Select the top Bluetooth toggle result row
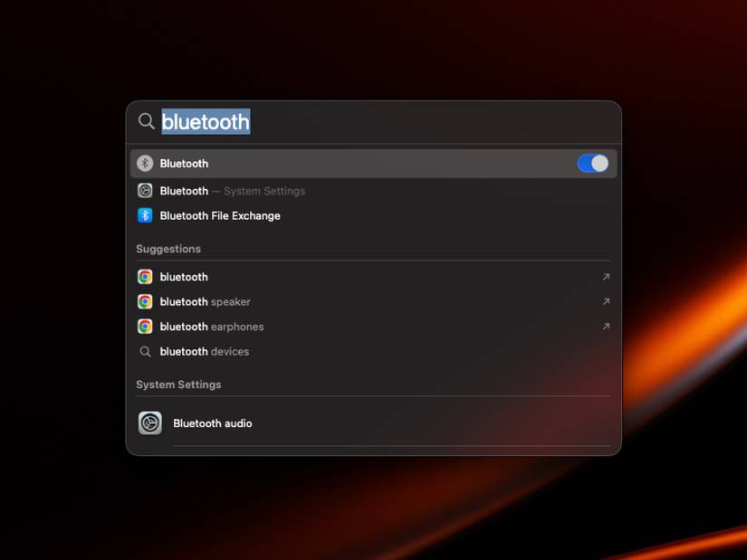The width and height of the screenshot is (747, 560). 373,164
